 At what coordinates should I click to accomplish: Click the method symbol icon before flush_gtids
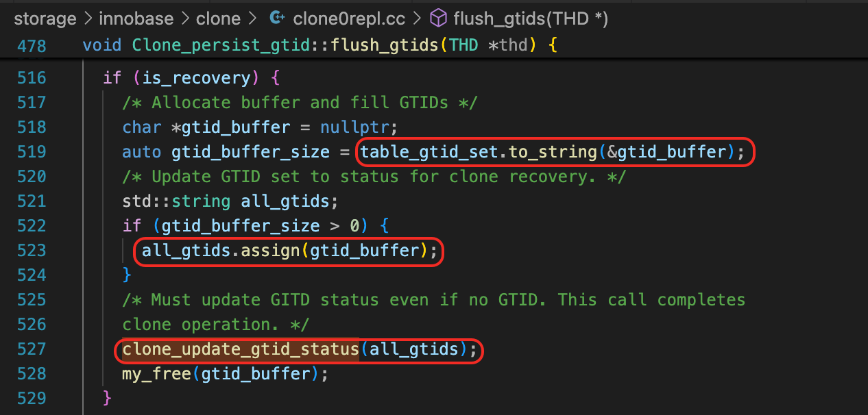pyautogui.click(x=439, y=18)
